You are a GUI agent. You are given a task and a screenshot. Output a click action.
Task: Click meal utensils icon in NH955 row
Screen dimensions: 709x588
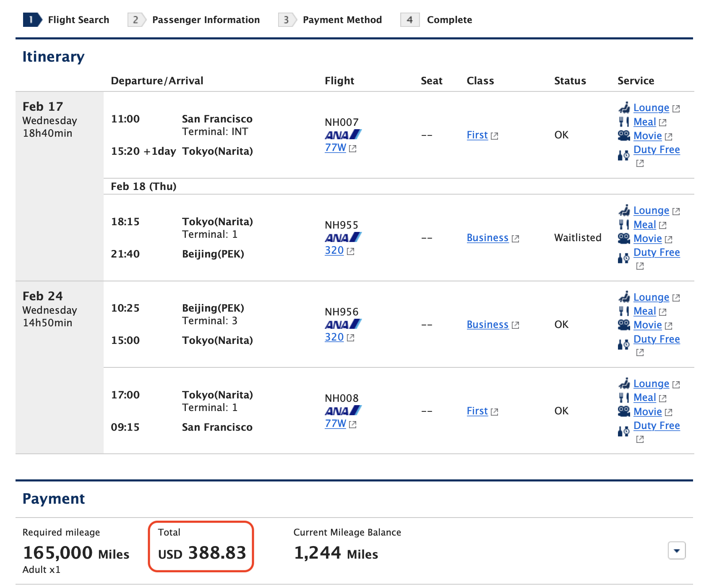tap(624, 225)
